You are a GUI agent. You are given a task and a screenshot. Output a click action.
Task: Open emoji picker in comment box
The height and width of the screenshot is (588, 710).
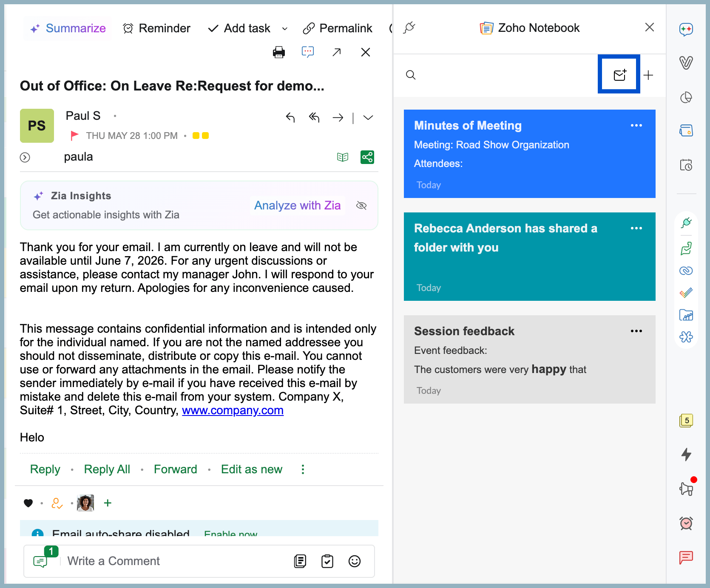[x=355, y=561]
